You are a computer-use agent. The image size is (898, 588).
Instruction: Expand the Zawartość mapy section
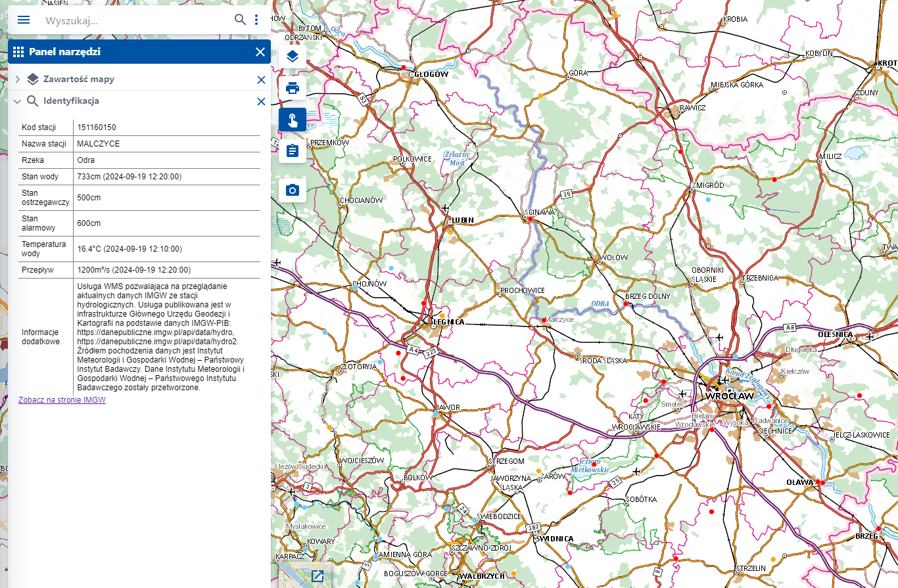click(x=17, y=79)
